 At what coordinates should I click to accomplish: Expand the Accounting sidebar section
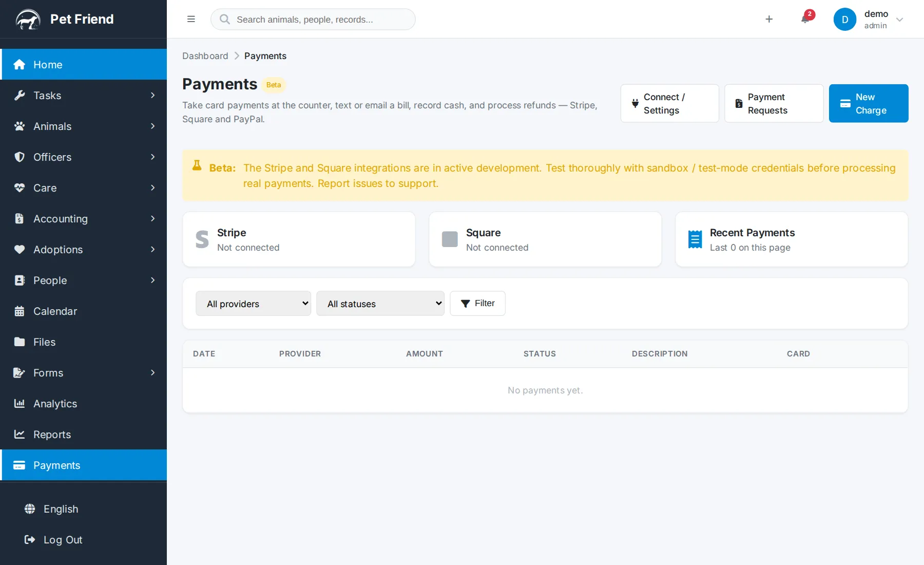click(84, 219)
